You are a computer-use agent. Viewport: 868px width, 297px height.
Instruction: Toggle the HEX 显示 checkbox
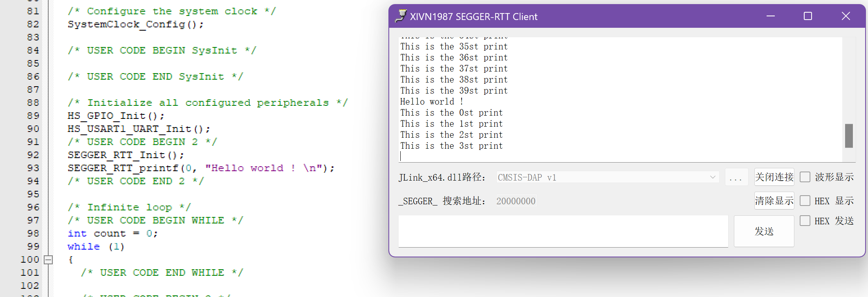click(805, 201)
